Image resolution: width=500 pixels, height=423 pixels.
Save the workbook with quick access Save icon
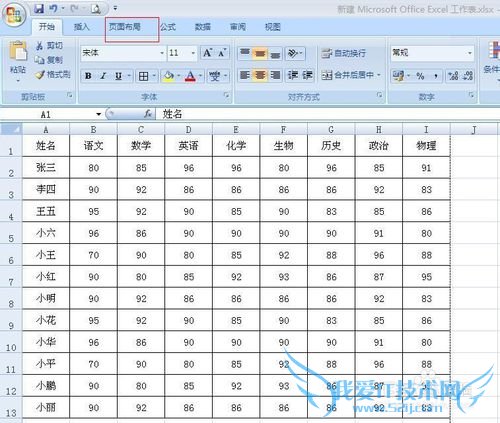tap(39, 9)
